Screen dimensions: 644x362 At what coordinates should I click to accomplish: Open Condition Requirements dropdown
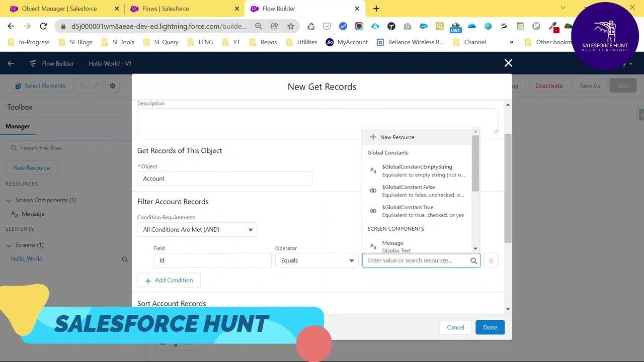click(197, 230)
